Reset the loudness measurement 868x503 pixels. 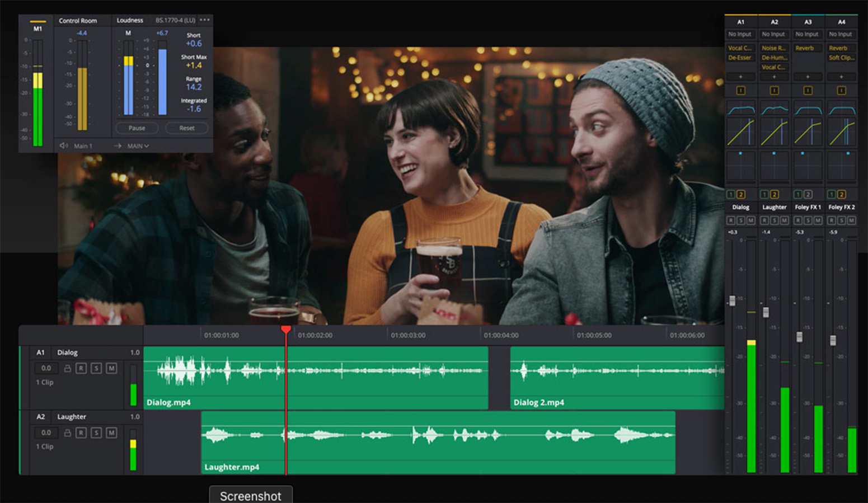click(x=187, y=128)
